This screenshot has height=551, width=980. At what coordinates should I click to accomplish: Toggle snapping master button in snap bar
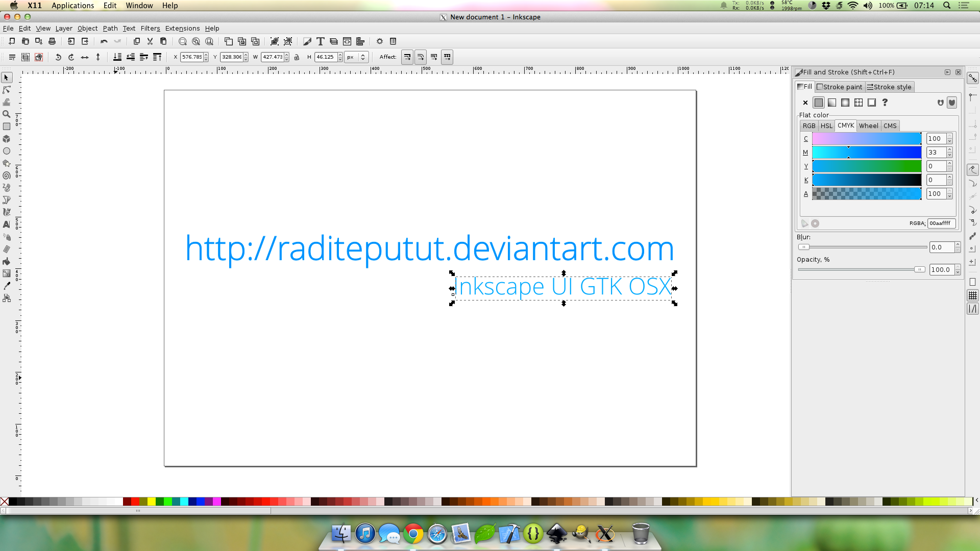click(x=973, y=78)
